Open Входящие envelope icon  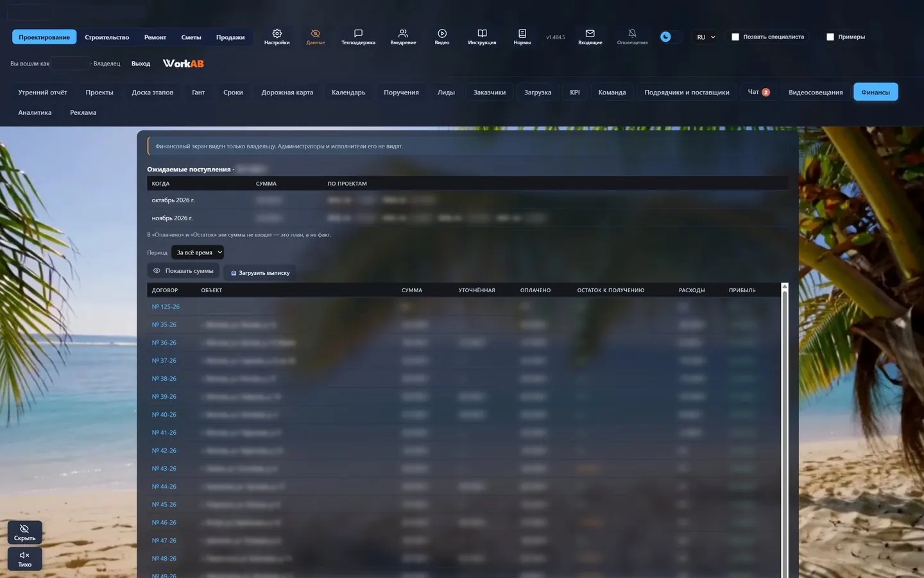pyautogui.click(x=590, y=37)
